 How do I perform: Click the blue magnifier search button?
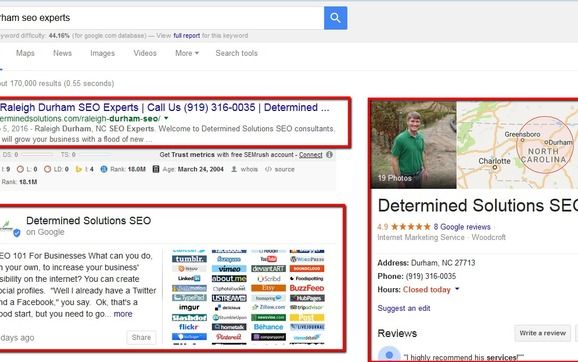[335, 18]
